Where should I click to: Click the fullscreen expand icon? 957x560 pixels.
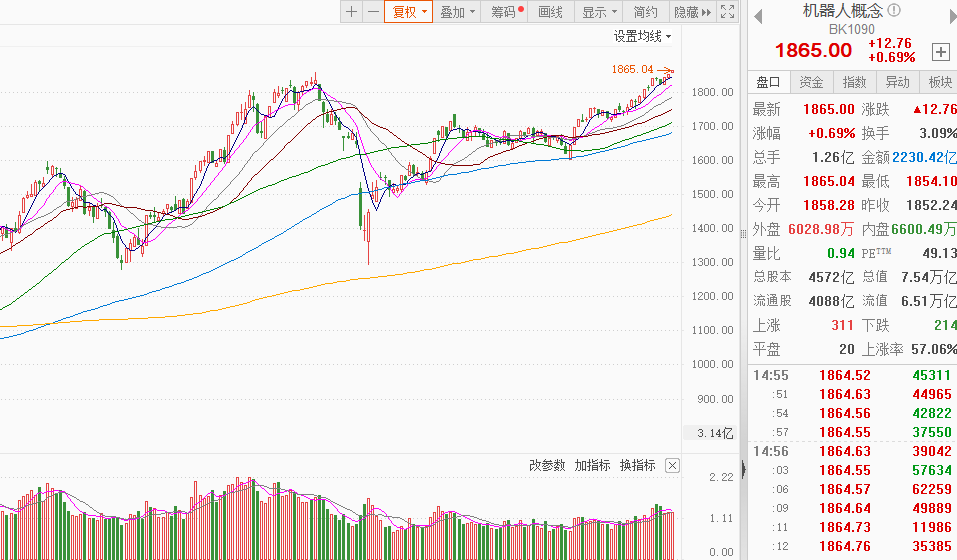pos(728,12)
